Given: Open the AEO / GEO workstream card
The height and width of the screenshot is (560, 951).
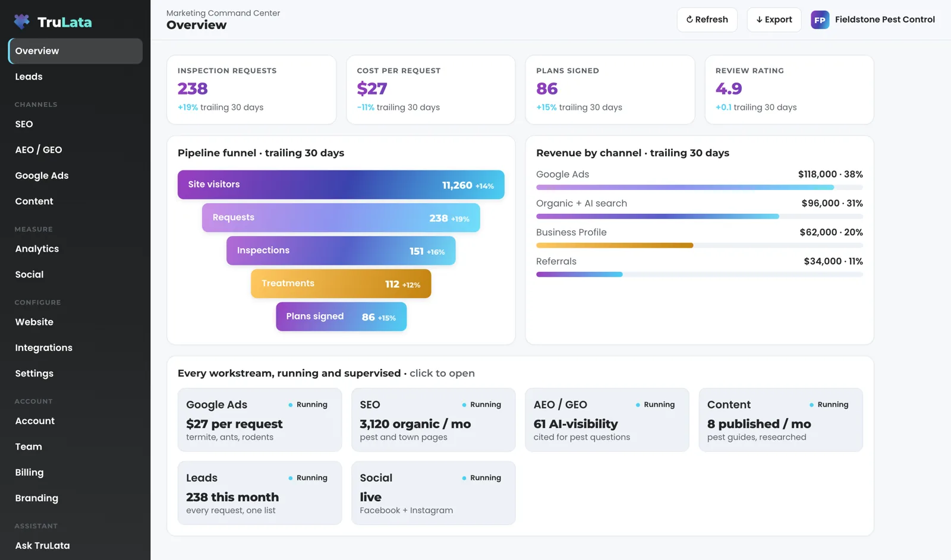Looking at the screenshot, I should (x=607, y=420).
